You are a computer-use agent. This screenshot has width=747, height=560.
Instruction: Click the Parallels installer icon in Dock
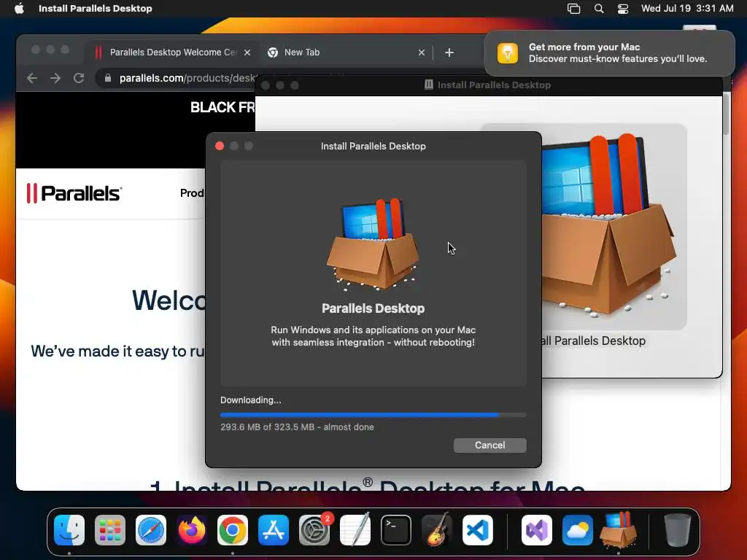(619, 530)
